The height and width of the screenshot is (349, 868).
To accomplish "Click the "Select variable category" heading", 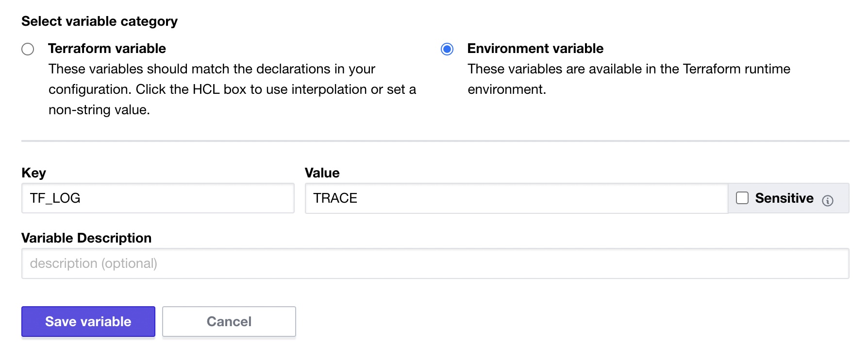I will click(x=100, y=21).
